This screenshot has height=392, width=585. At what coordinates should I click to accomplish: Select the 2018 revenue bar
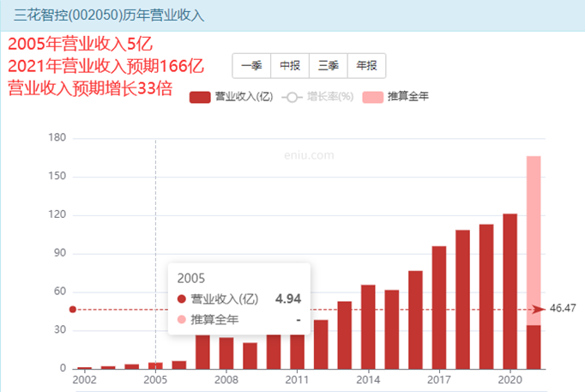tap(462, 299)
